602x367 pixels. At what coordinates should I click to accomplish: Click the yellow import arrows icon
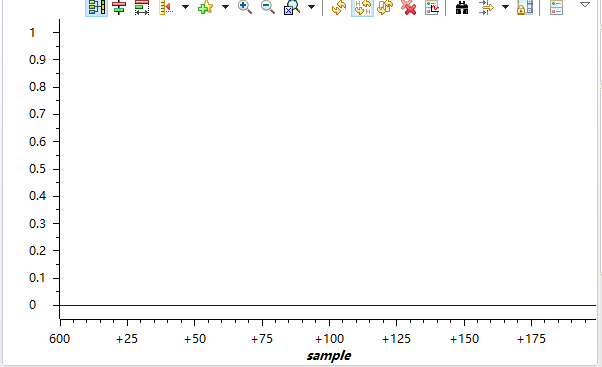pos(486,7)
